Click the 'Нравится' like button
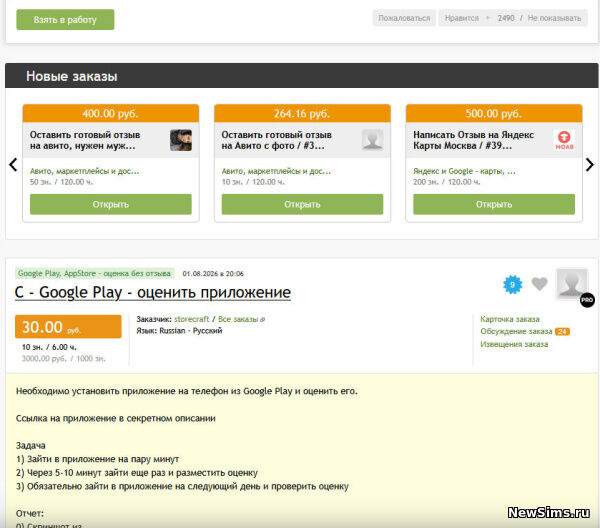This screenshot has width=600, height=528. (x=461, y=18)
